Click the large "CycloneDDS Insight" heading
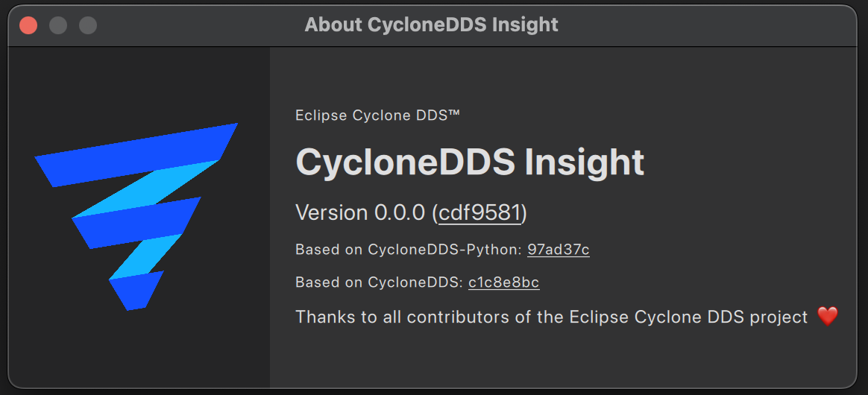 (x=470, y=162)
